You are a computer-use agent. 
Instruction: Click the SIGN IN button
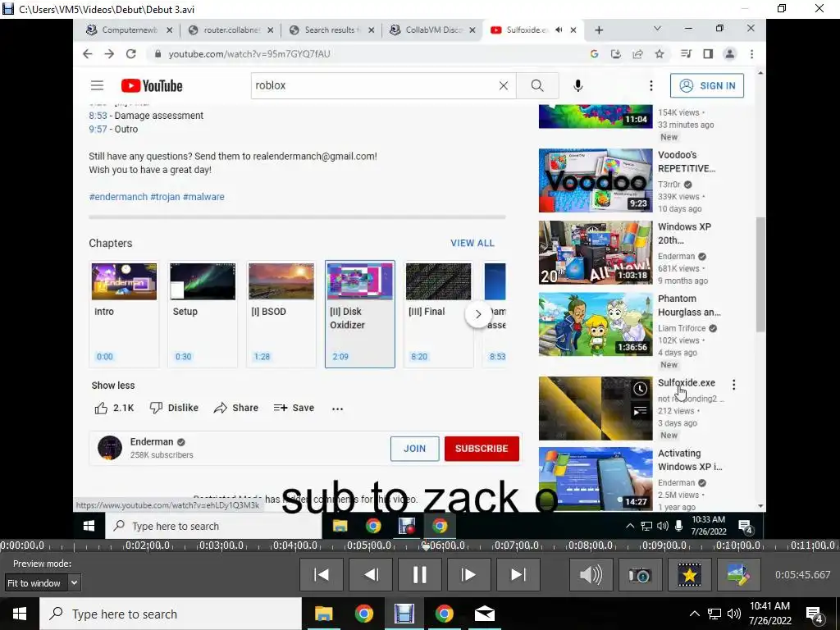click(x=707, y=85)
